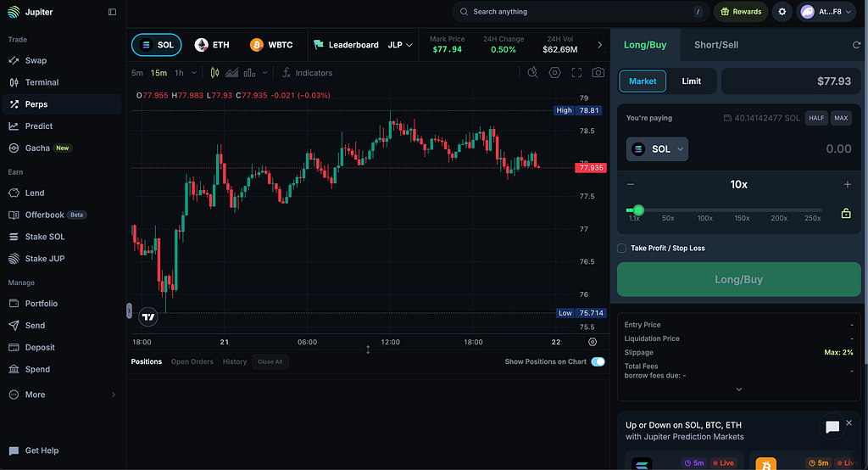The width and height of the screenshot is (868, 470).
Task: Enable Take Profit / Stop Loss checkbox
Action: tap(621, 249)
